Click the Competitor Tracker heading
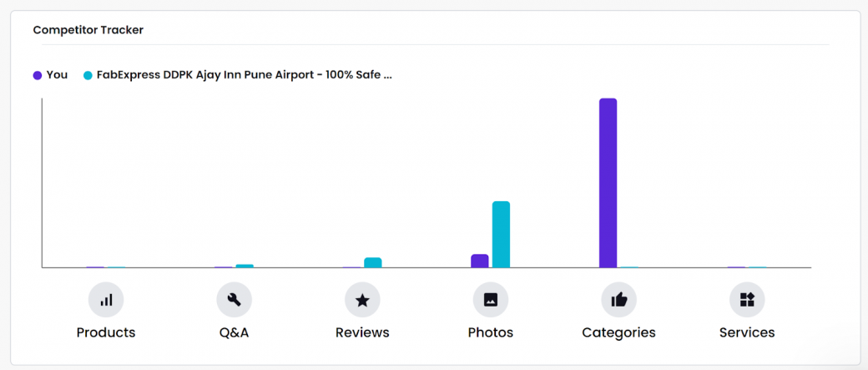The width and height of the screenshot is (868, 370). click(x=88, y=30)
